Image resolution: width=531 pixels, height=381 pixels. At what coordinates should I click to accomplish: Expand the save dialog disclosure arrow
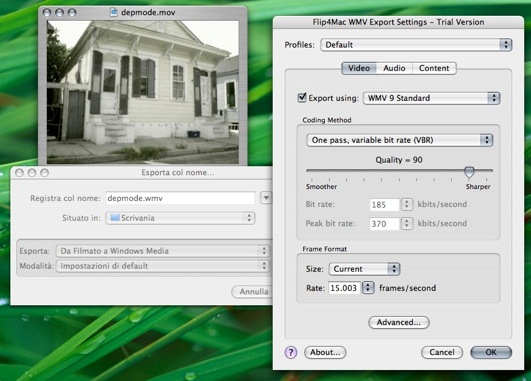click(266, 198)
